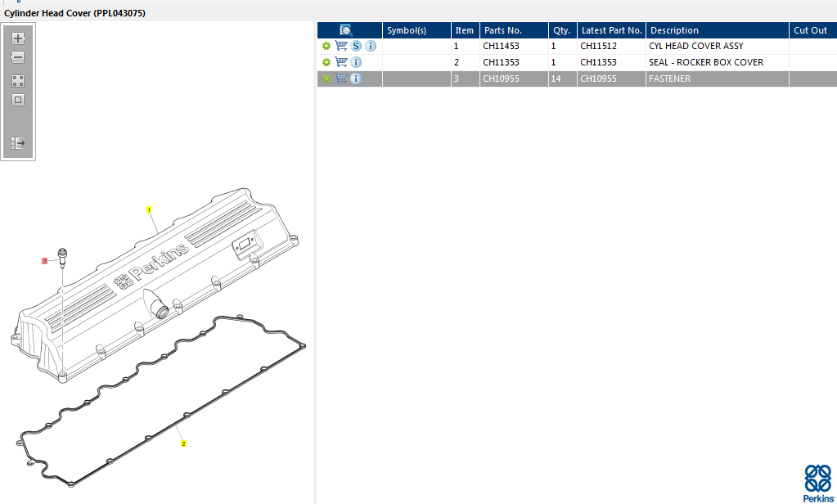Image resolution: width=837 pixels, height=504 pixels.
Task: Show info for FASTENER CH10955
Action: [x=356, y=79]
